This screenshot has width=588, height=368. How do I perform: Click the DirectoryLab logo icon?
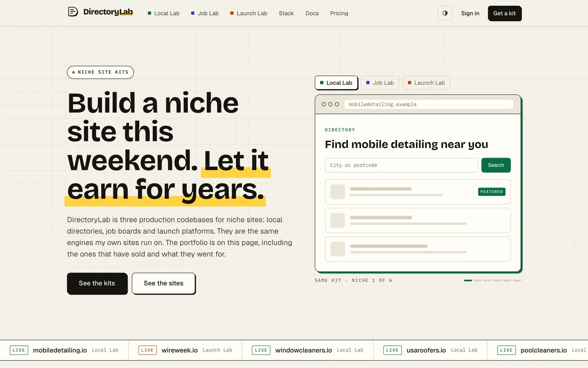pos(73,12)
